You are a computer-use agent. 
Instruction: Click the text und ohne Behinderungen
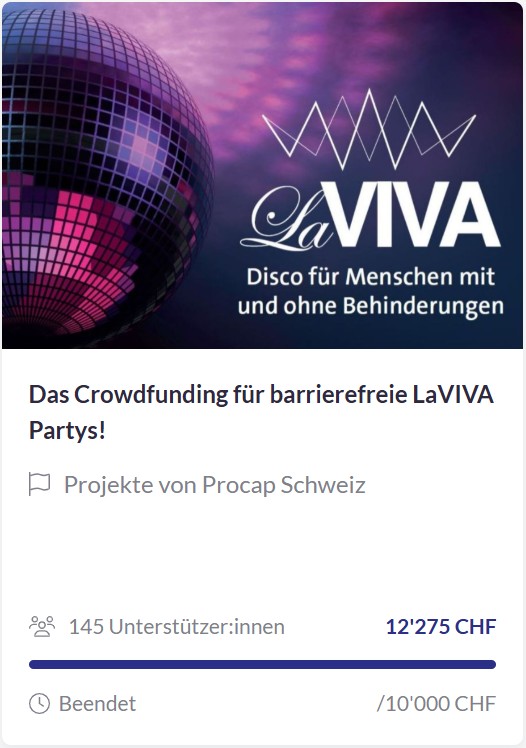coord(371,306)
